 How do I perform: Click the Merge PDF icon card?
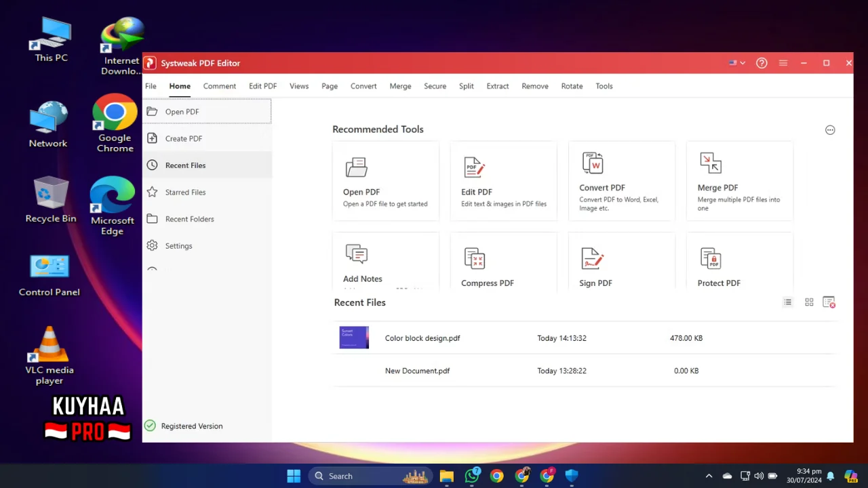coord(711,163)
